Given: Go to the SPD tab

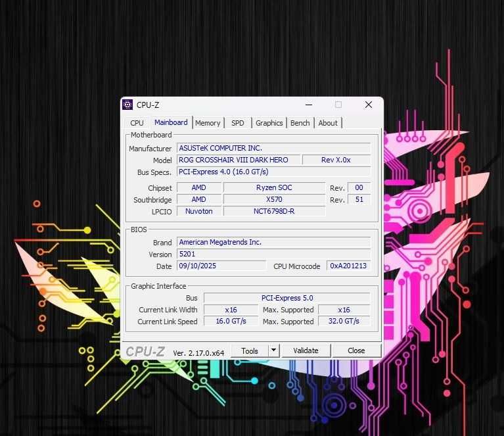Looking at the screenshot, I should pos(238,123).
